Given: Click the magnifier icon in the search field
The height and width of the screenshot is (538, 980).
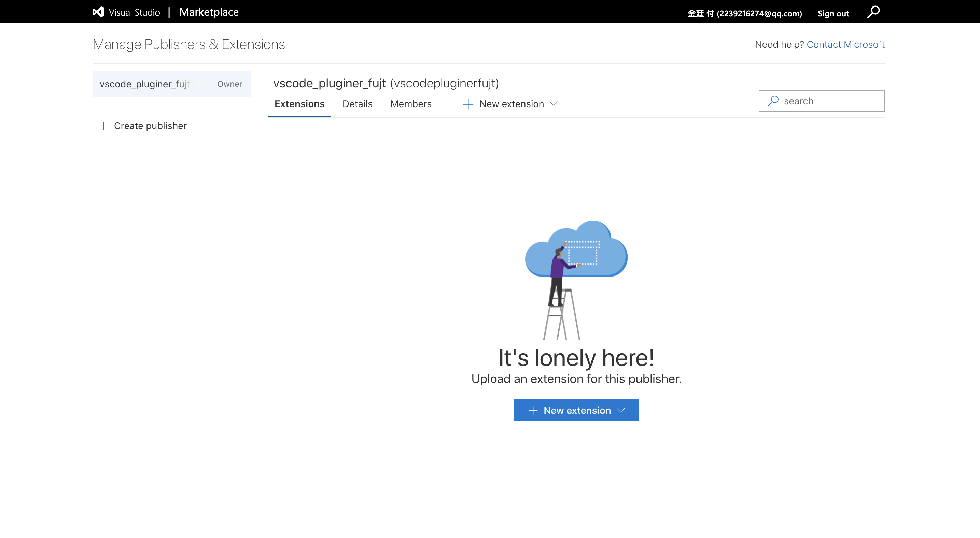Looking at the screenshot, I should click(773, 101).
